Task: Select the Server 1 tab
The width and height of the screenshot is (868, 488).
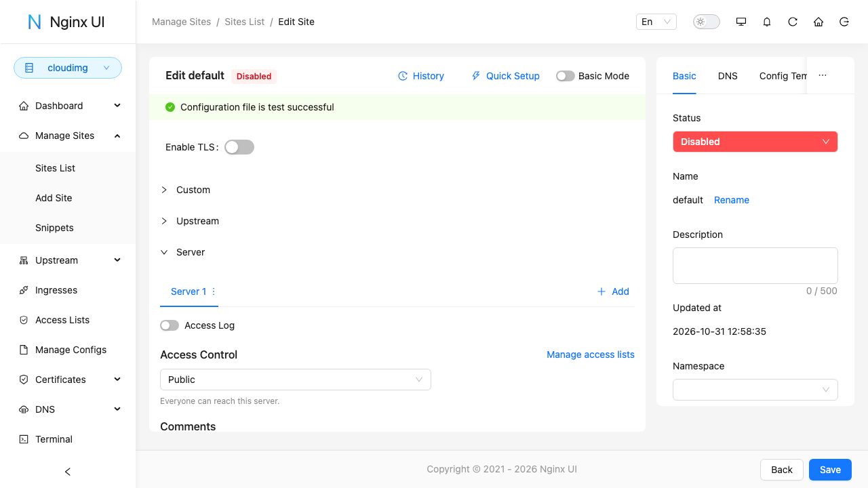Action: tap(189, 291)
